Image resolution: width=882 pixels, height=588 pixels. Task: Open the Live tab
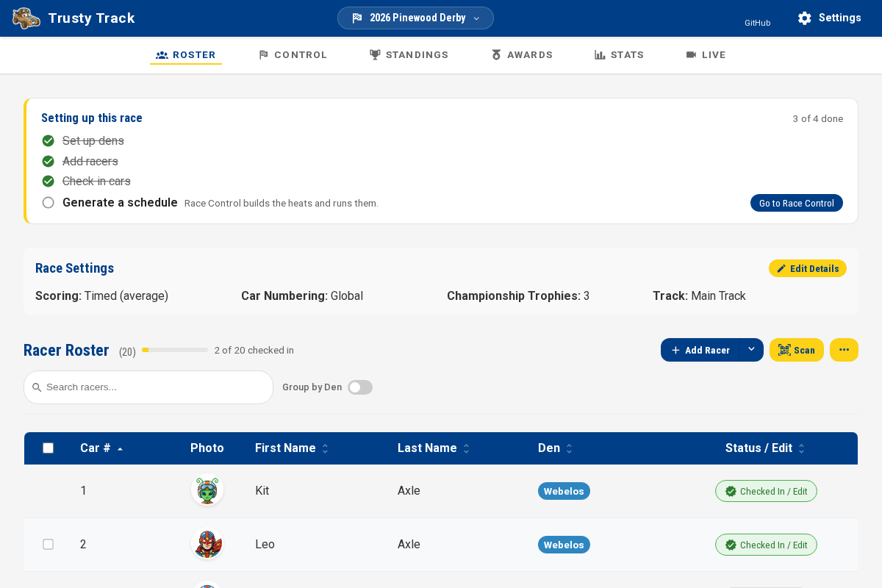click(x=706, y=55)
